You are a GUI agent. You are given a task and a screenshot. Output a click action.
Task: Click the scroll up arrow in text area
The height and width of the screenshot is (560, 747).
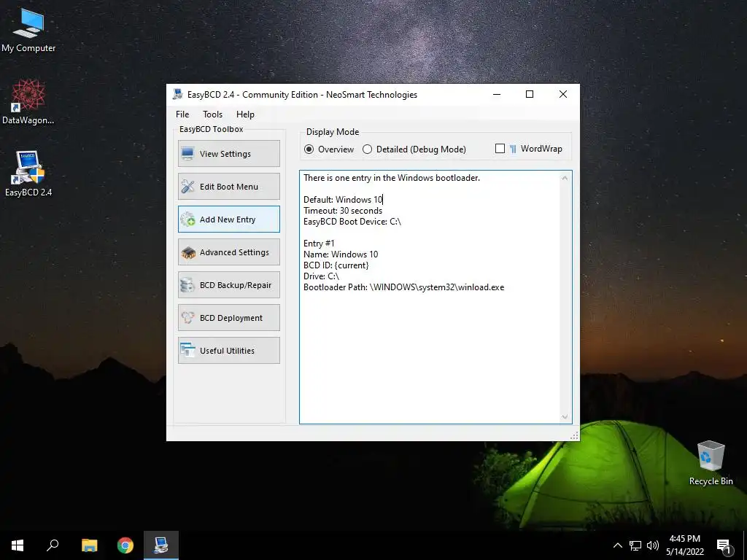565,178
